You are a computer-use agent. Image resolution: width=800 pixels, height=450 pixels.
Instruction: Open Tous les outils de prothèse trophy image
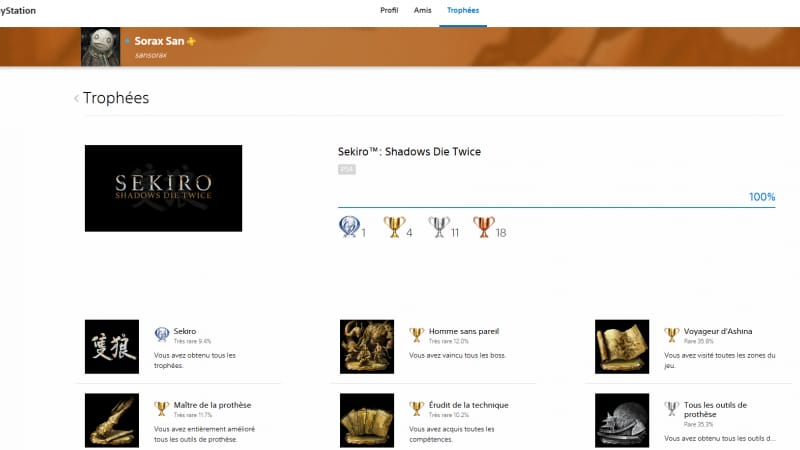pyautogui.click(x=622, y=420)
